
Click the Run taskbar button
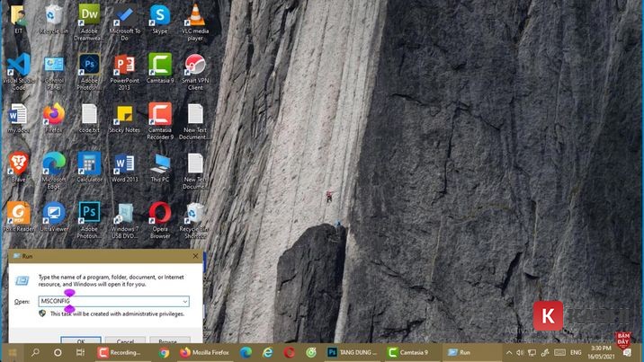(x=470, y=353)
